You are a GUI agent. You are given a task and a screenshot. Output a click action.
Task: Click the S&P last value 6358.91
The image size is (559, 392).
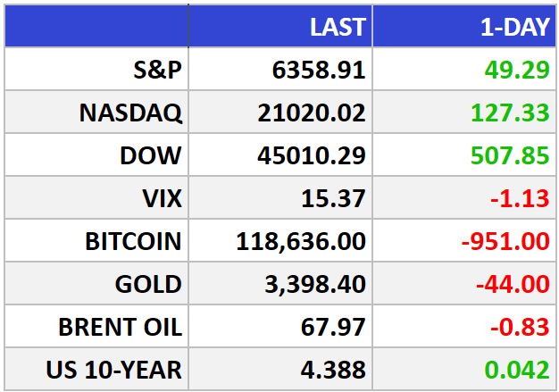pyautogui.click(x=319, y=70)
